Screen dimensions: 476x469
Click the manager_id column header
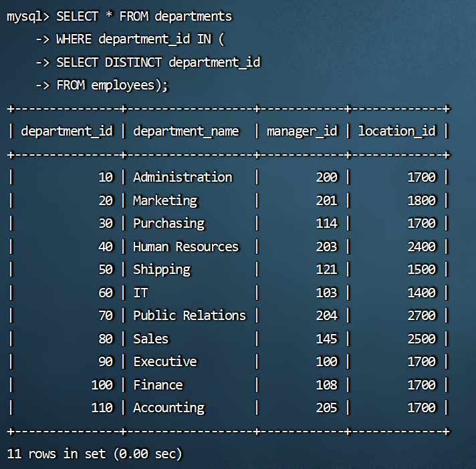(302, 131)
